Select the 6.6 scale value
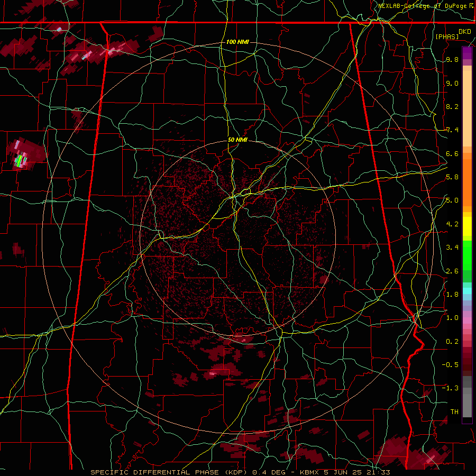This screenshot has width=476, height=476. (452, 154)
